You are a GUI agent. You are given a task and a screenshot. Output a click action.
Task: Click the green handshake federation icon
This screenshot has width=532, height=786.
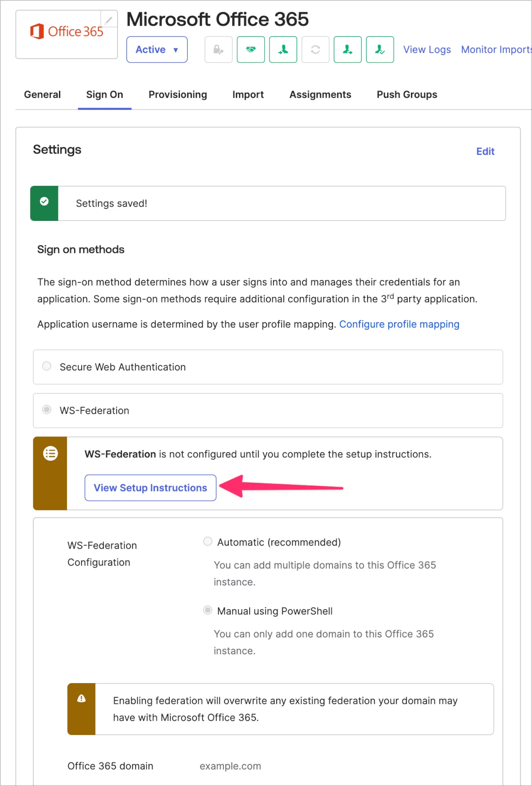tap(251, 50)
